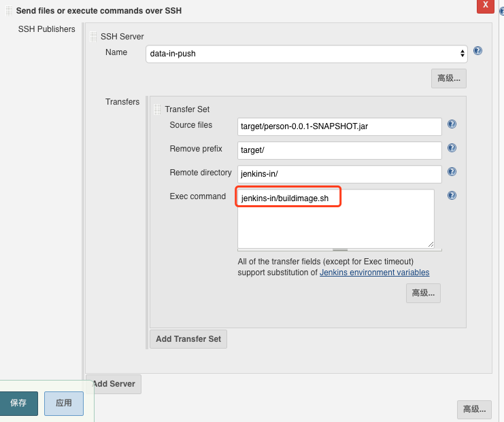Click the 应用 apply button
The height and width of the screenshot is (422, 504).
[64, 404]
